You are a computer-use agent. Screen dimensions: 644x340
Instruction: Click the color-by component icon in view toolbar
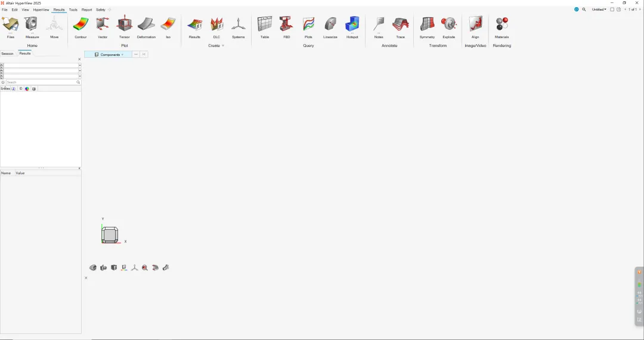pos(124,268)
